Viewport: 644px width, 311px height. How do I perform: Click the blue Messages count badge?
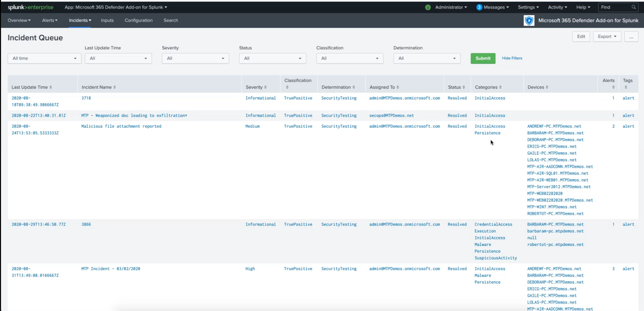pos(479,7)
